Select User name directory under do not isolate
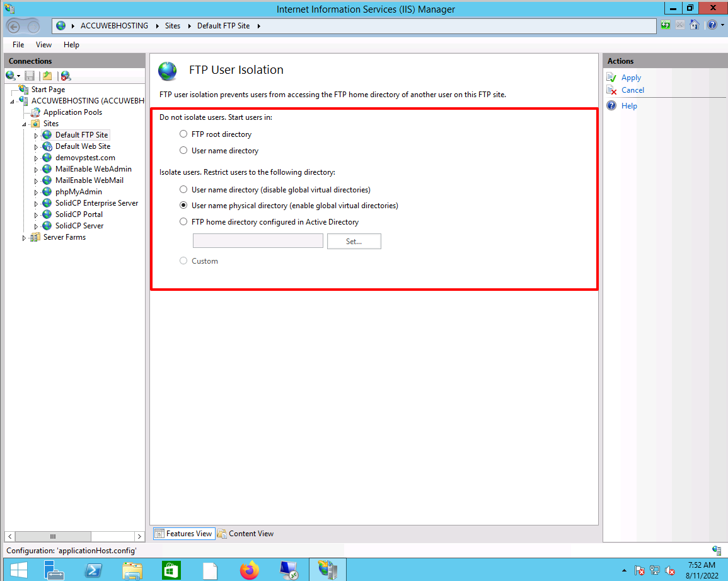The image size is (728, 581). coord(183,151)
